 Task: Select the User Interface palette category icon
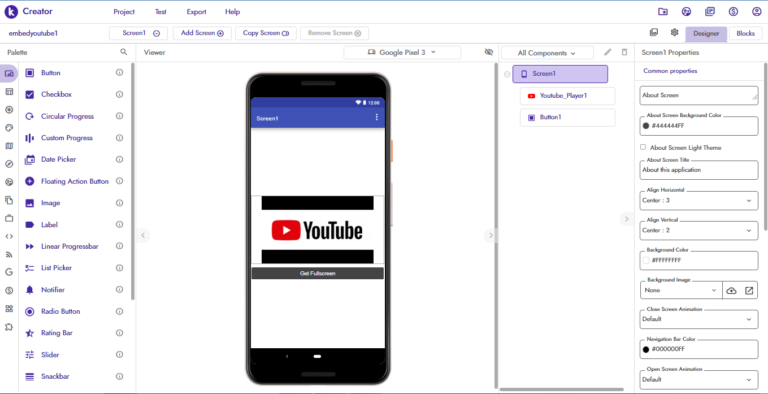pyautogui.click(x=9, y=74)
